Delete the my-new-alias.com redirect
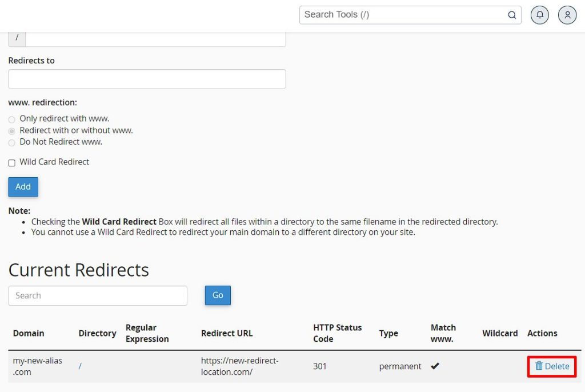Screen dimensions: 585x392 tap(552, 366)
